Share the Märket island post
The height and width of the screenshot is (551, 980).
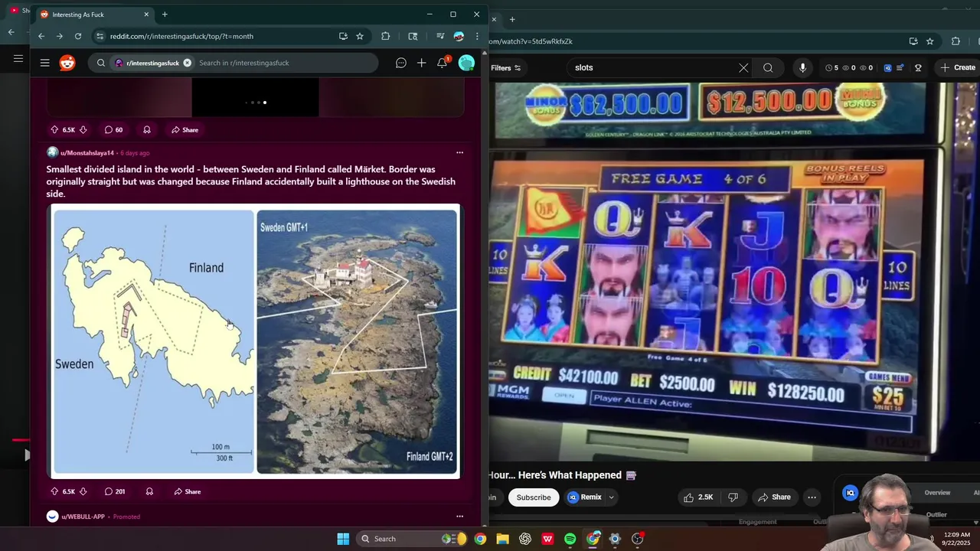click(187, 491)
